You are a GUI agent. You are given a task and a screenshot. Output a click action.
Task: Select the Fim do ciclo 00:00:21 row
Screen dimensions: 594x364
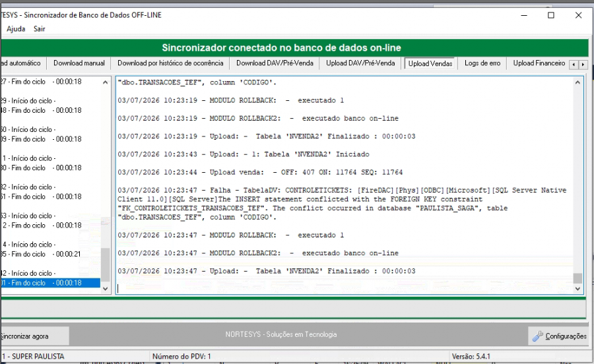[x=50, y=254]
